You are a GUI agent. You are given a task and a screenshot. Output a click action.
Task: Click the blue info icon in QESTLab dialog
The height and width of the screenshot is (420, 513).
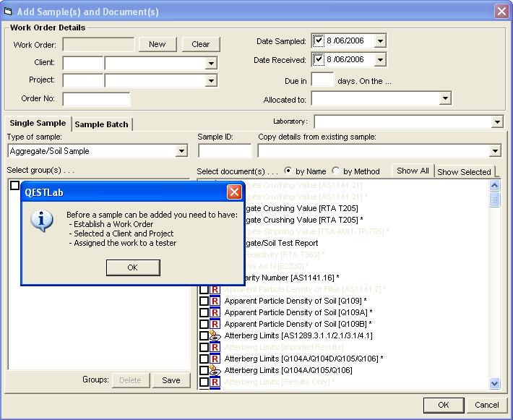[42, 220]
